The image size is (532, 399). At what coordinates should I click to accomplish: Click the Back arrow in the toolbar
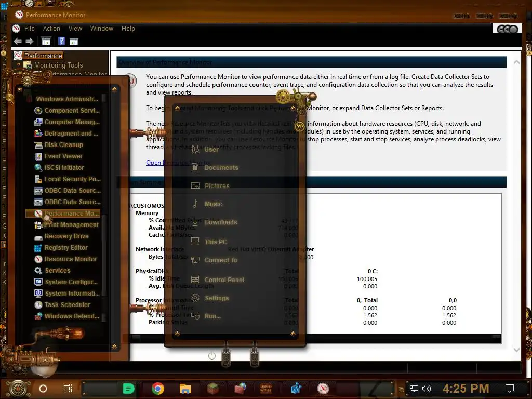click(x=18, y=42)
